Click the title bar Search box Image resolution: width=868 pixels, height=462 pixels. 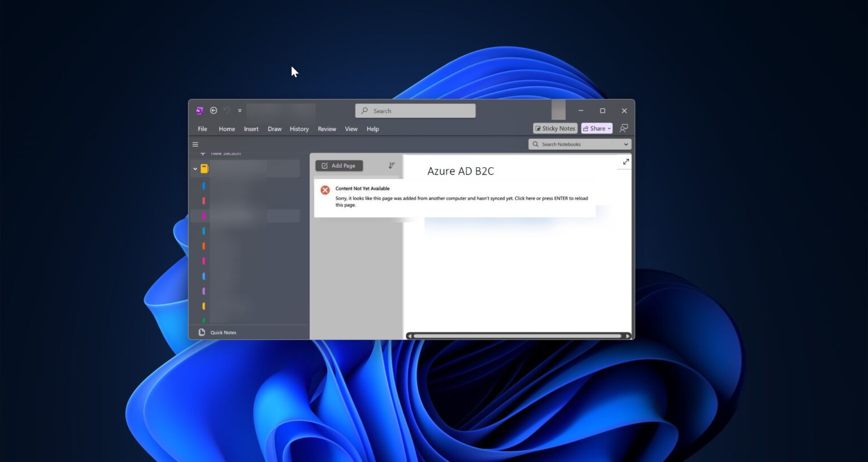tap(415, 111)
